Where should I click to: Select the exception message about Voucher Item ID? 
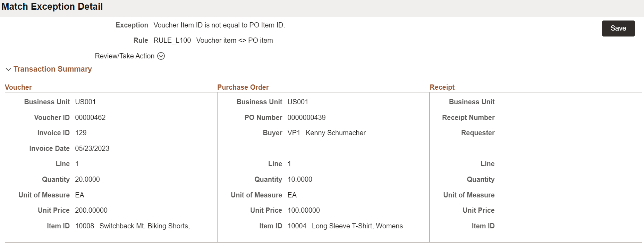[219, 25]
